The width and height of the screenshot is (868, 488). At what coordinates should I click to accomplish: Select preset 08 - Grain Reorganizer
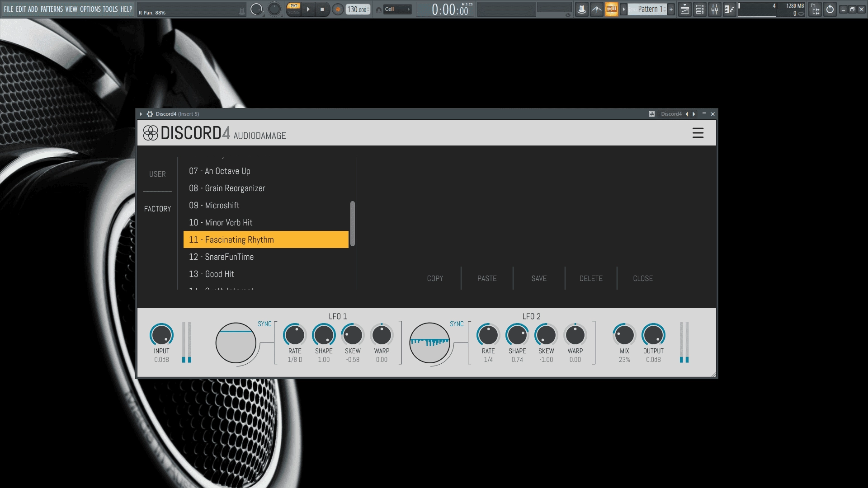click(266, 188)
